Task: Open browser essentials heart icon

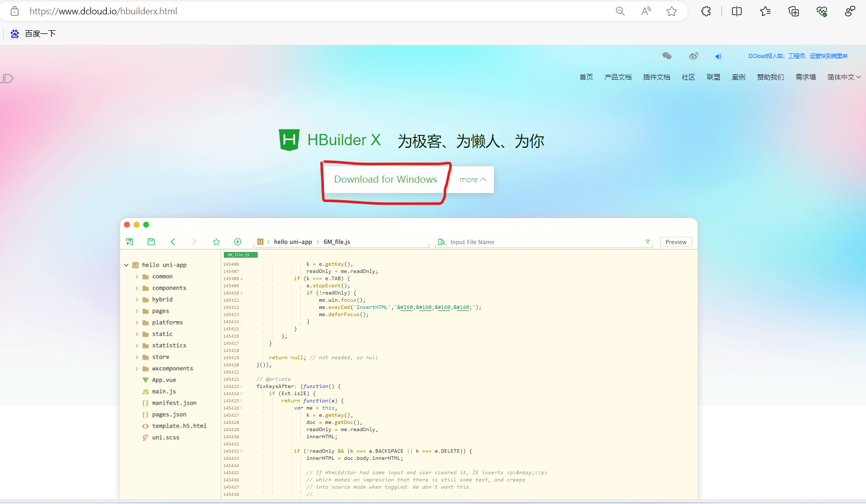Action: coord(822,11)
